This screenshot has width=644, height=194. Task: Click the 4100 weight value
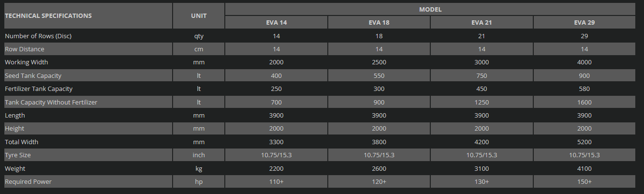(585, 169)
